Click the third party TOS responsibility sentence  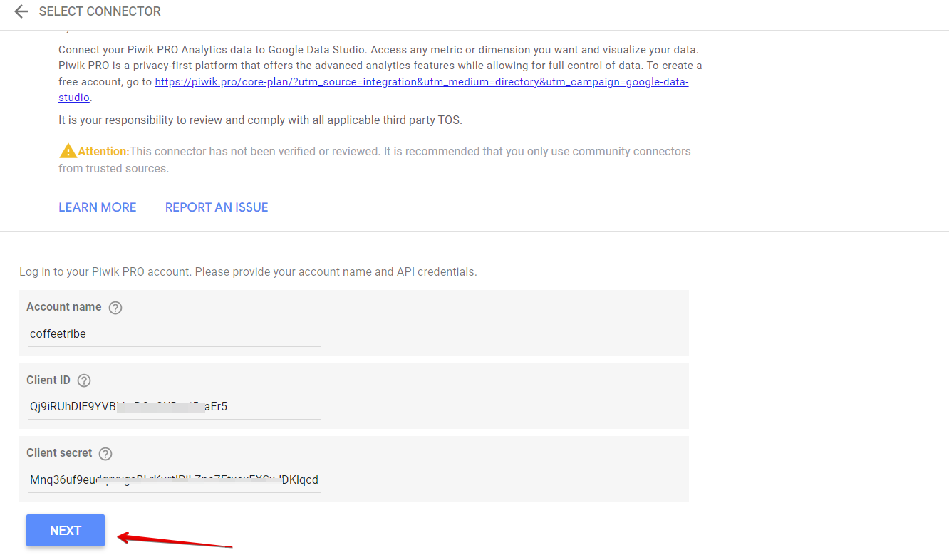point(260,120)
